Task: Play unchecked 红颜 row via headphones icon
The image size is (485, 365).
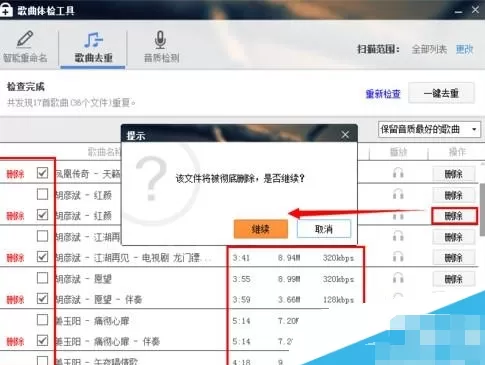Action: [398, 194]
